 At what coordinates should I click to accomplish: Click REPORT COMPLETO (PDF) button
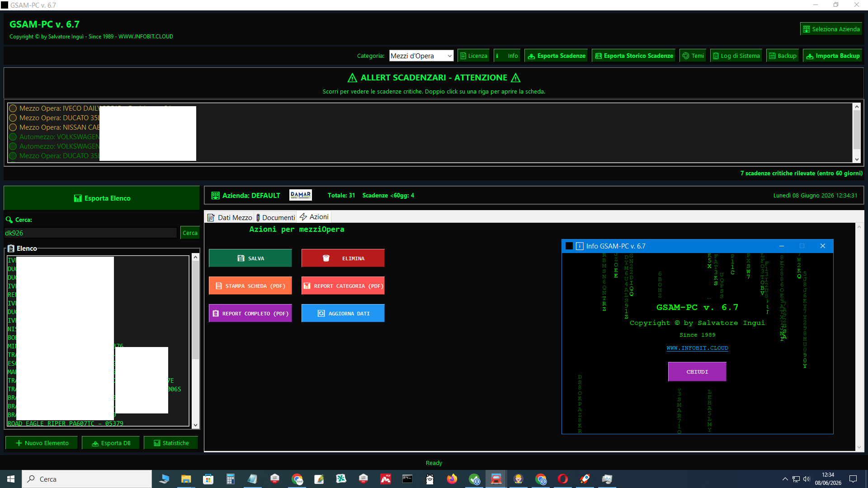click(250, 313)
